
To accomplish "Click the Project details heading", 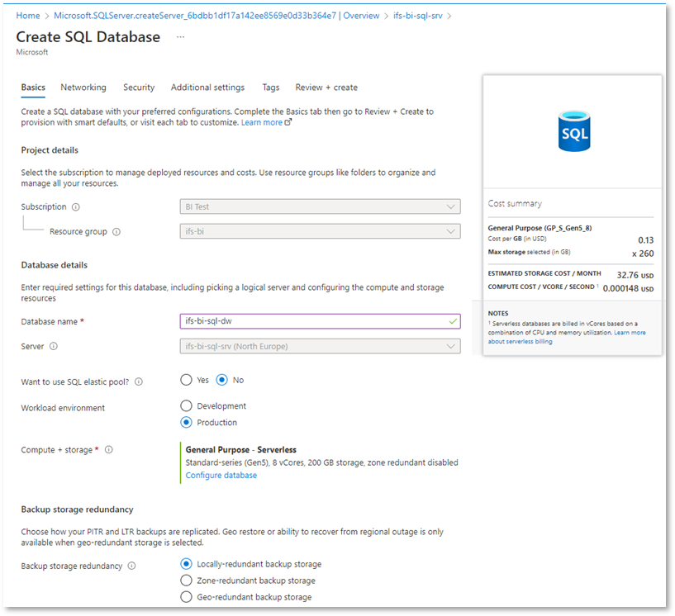I will click(50, 150).
